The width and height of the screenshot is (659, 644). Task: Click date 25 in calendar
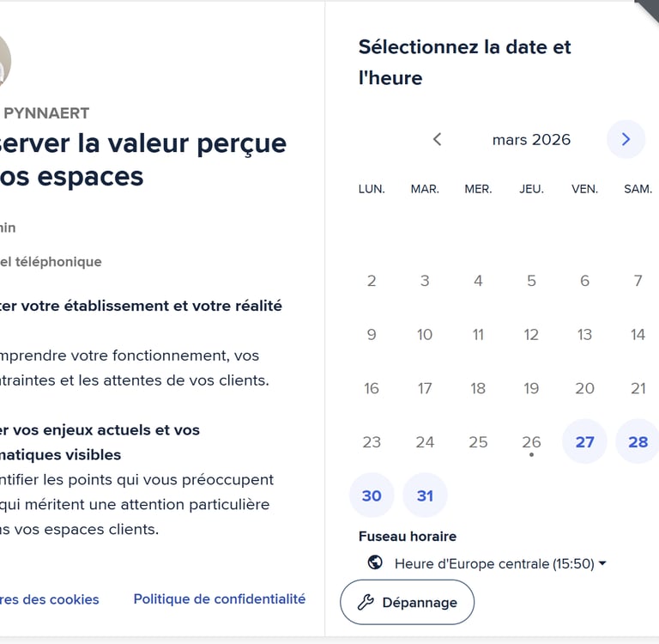478,441
